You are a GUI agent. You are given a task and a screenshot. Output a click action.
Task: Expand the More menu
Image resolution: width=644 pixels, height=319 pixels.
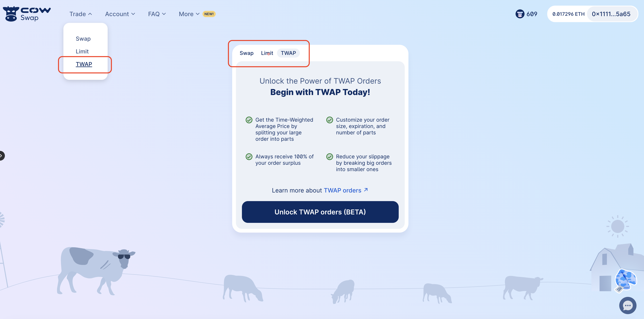click(x=189, y=14)
